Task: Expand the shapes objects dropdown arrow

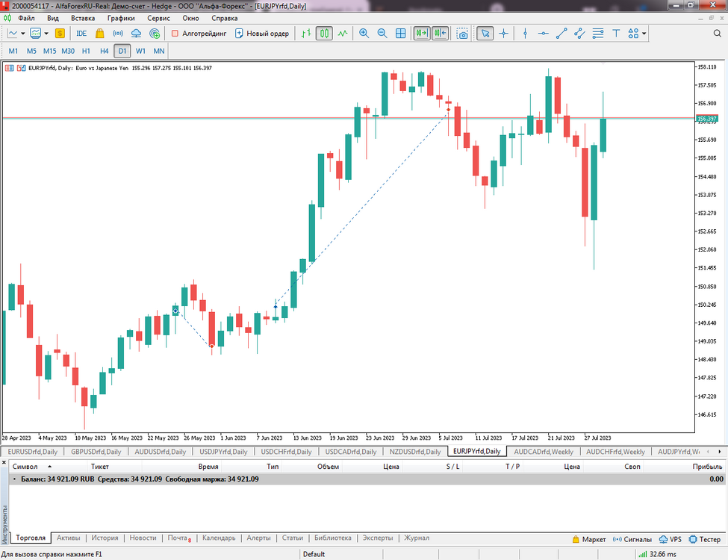Action: [644, 34]
